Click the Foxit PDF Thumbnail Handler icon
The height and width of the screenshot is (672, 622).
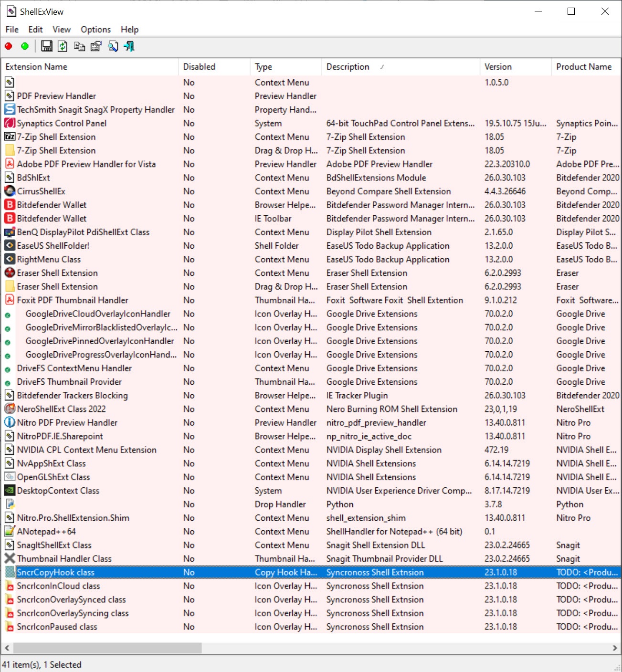10,300
